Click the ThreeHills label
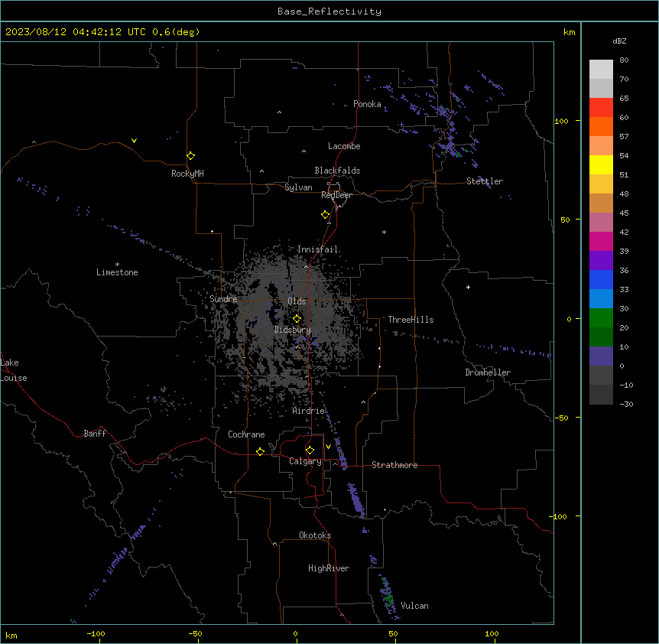The width and height of the screenshot is (659, 644). (411, 320)
